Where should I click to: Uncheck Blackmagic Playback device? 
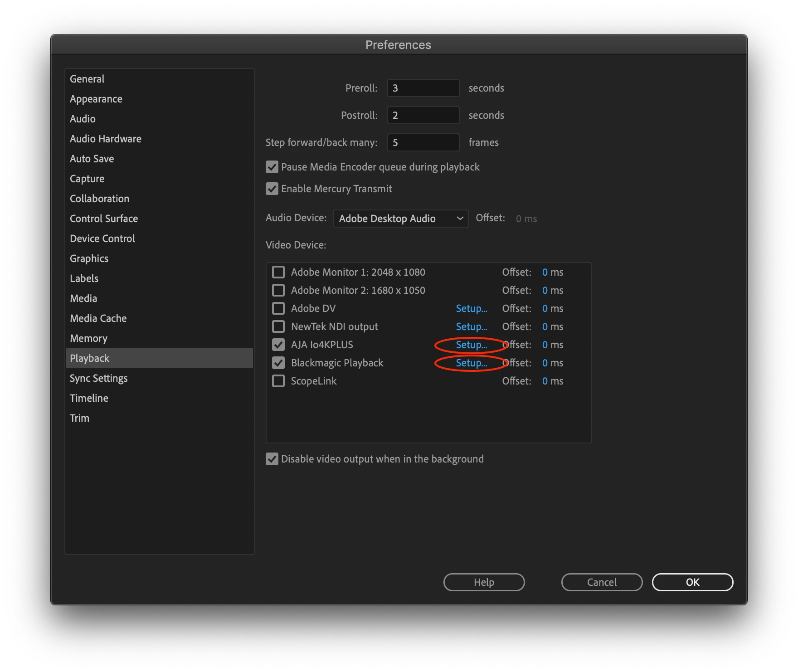click(278, 363)
